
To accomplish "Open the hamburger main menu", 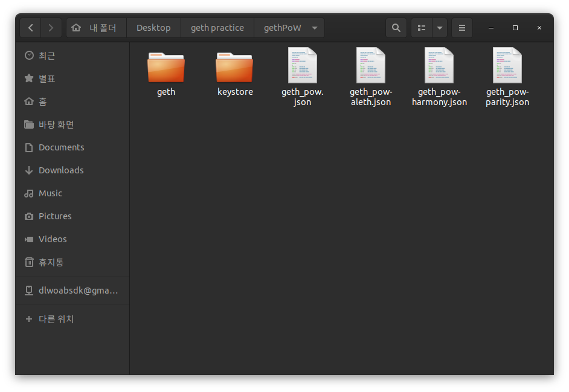I will [x=462, y=28].
